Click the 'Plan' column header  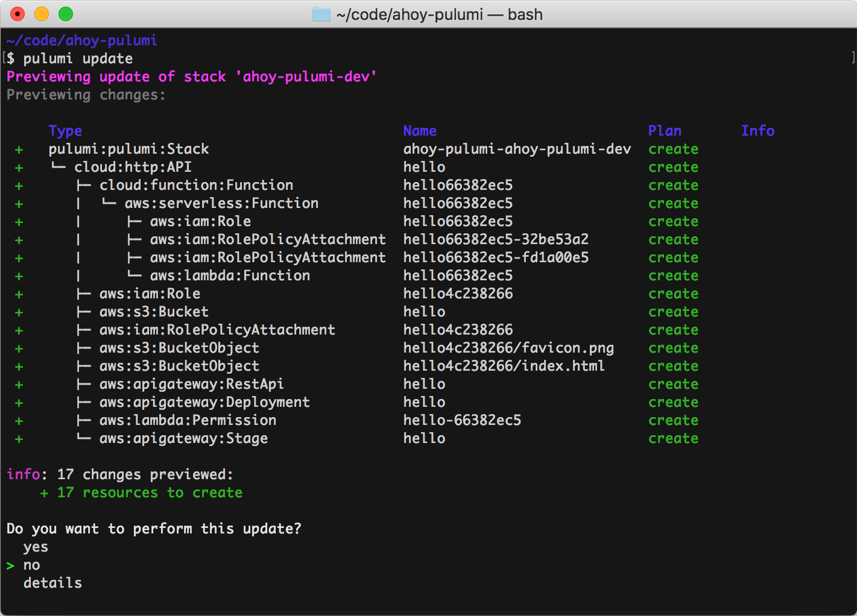pyautogui.click(x=665, y=131)
